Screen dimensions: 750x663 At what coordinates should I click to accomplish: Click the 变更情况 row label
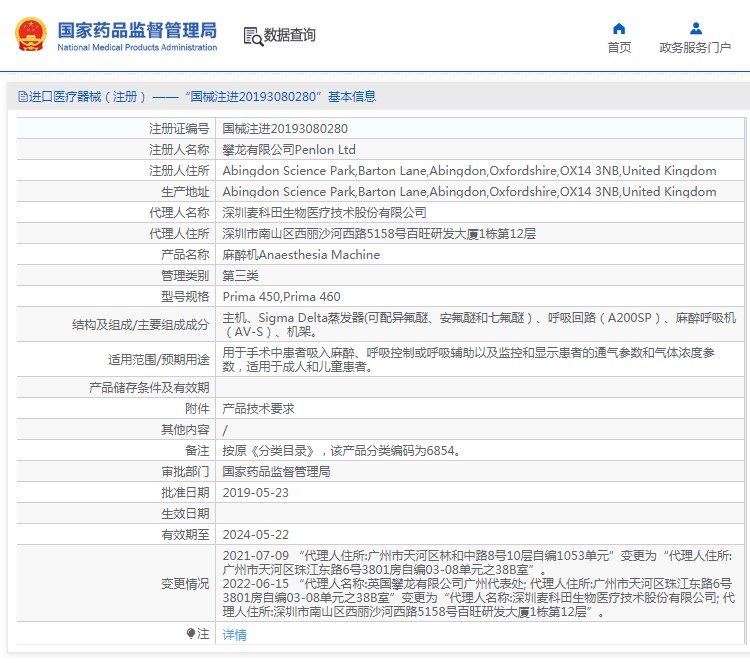pyautogui.click(x=185, y=584)
